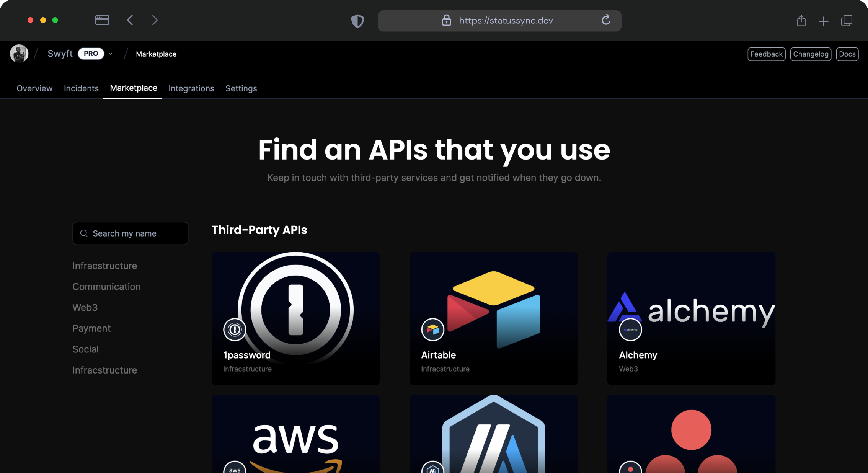868x473 pixels.
Task: Click the Search my name field
Action: [131, 233]
